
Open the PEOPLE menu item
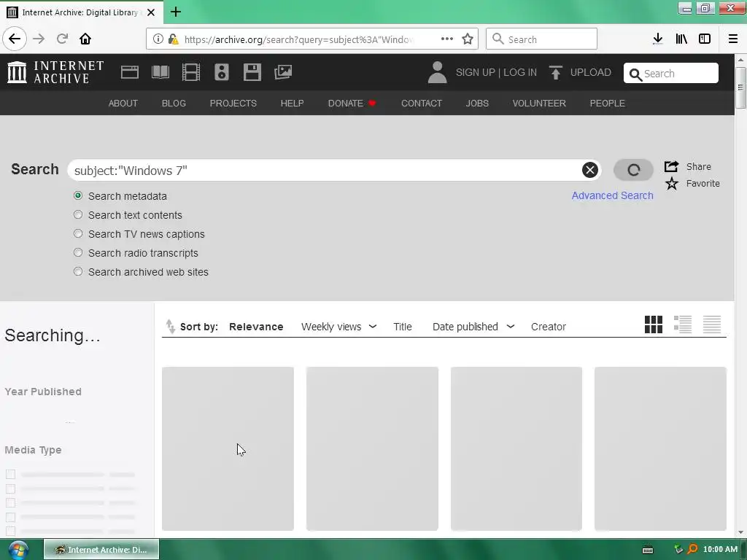608,104
